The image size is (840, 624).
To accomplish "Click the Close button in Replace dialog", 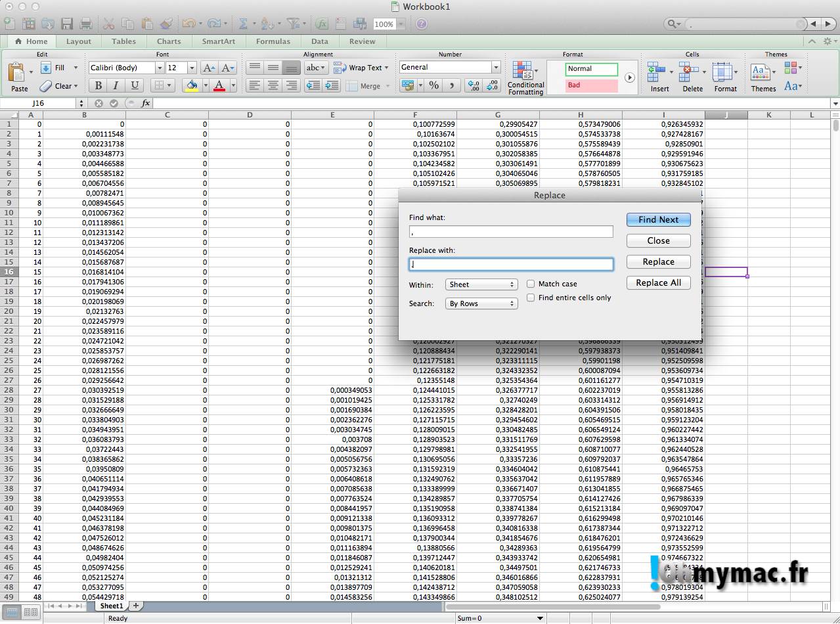I will tap(658, 240).
